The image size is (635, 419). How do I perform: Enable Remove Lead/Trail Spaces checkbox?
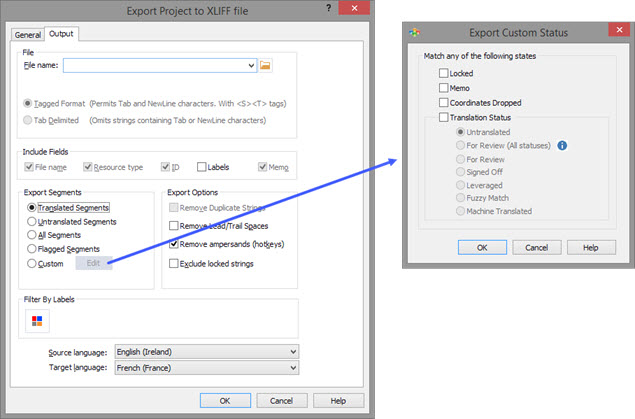[173, 225]
